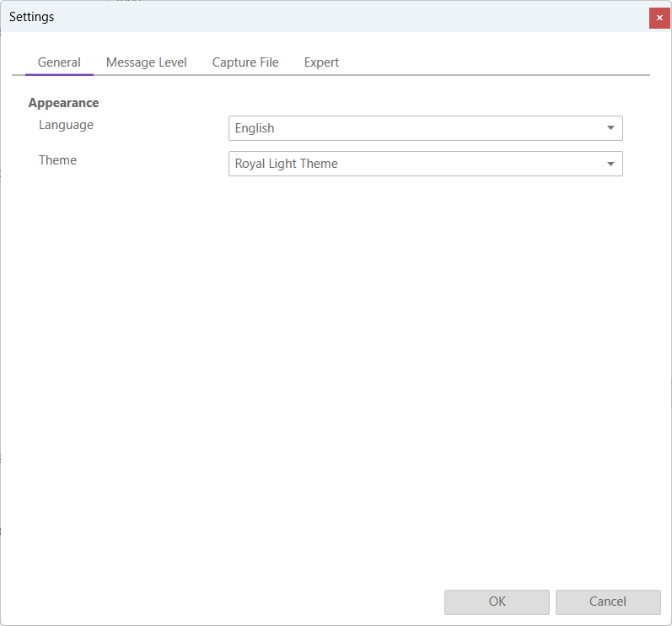
Task: Open the Message Level tab
Action: point(146,62)
